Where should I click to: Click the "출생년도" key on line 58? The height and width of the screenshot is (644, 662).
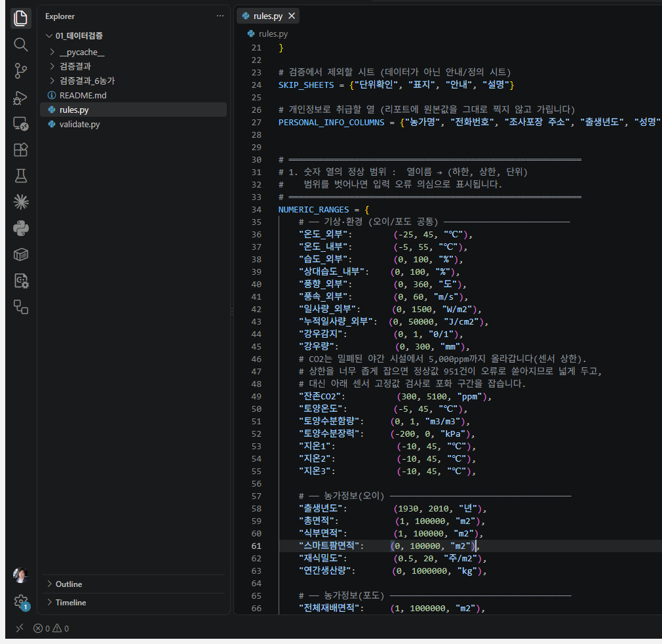click(321, 508)
